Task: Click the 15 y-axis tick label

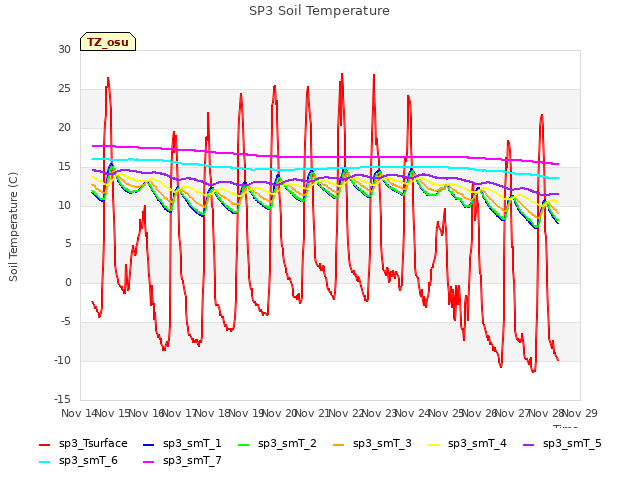Action: coord(64,166)
